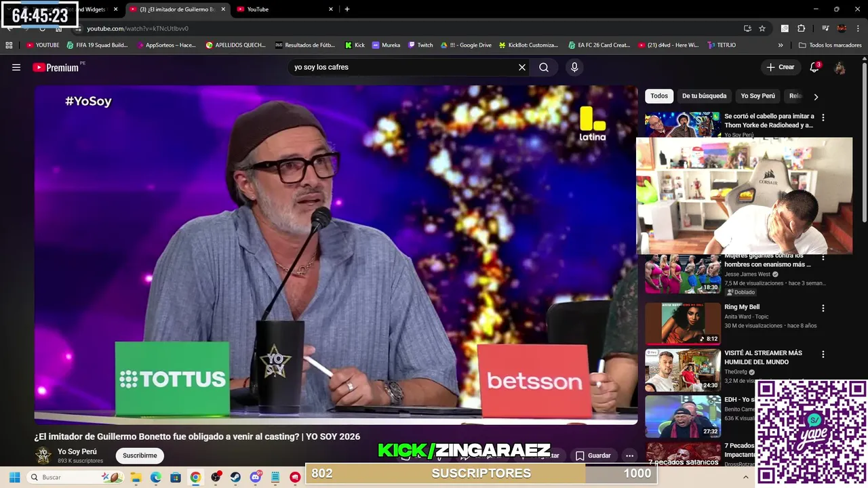Click the video player to pause
This screenshot has height=488, width=868.
click(x=336, y=255)
